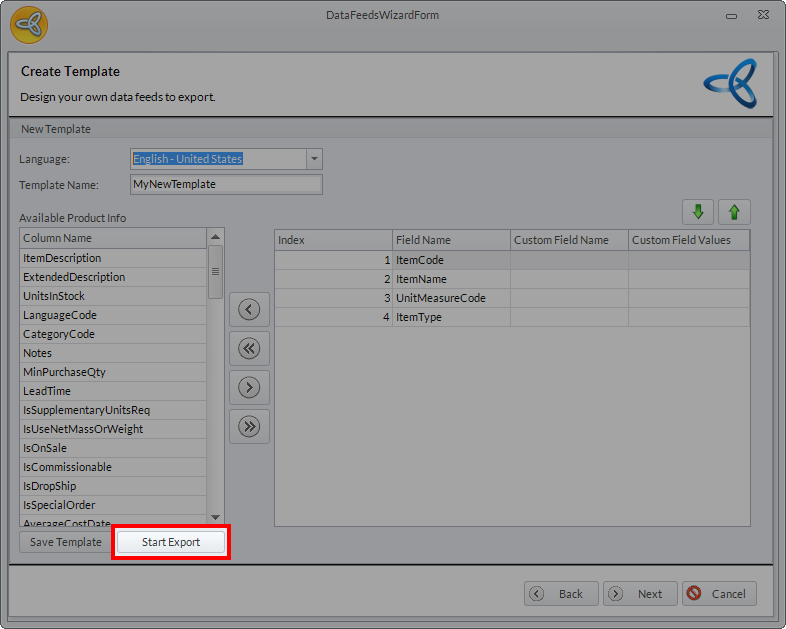Screen dimensions: 786x629
Task: Cancel the data feeds wizard
Action: [720, 593]
